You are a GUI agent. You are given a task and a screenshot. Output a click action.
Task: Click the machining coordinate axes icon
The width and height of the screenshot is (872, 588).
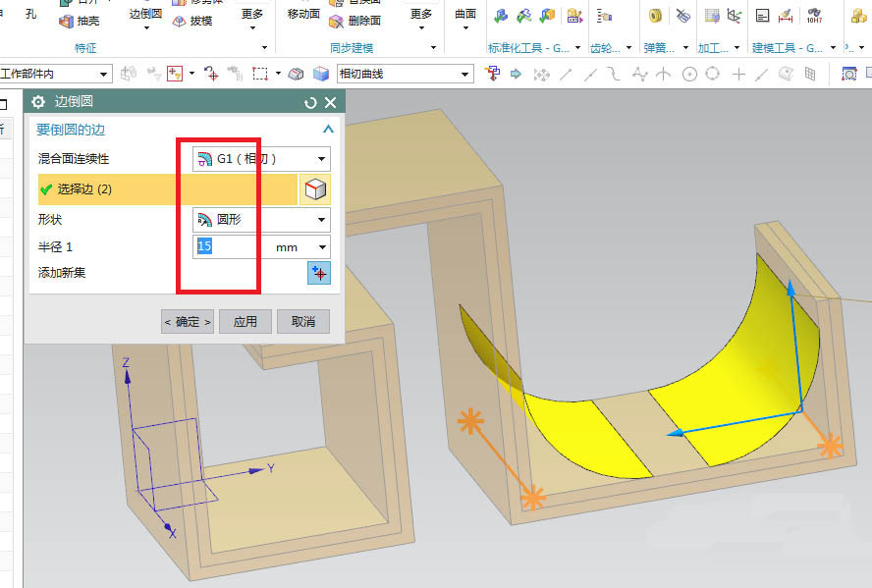coord(735,16)
